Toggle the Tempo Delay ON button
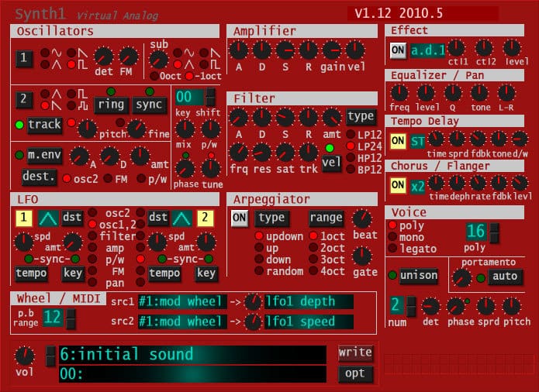This screenshot has height=392, width=539. [x=398, y=140]
